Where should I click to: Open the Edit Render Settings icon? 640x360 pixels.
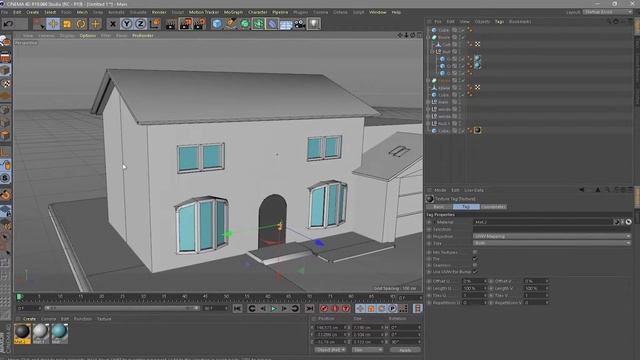200,24
